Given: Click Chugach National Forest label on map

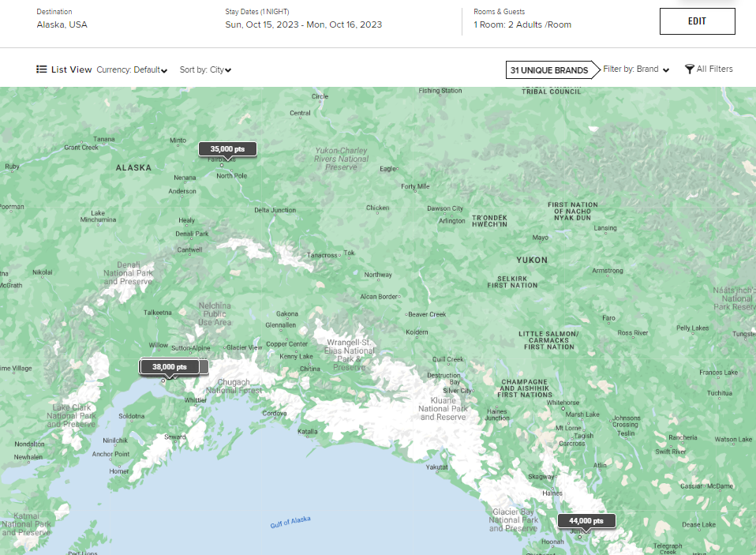Looking at the screenshot, I should point(234,386).
